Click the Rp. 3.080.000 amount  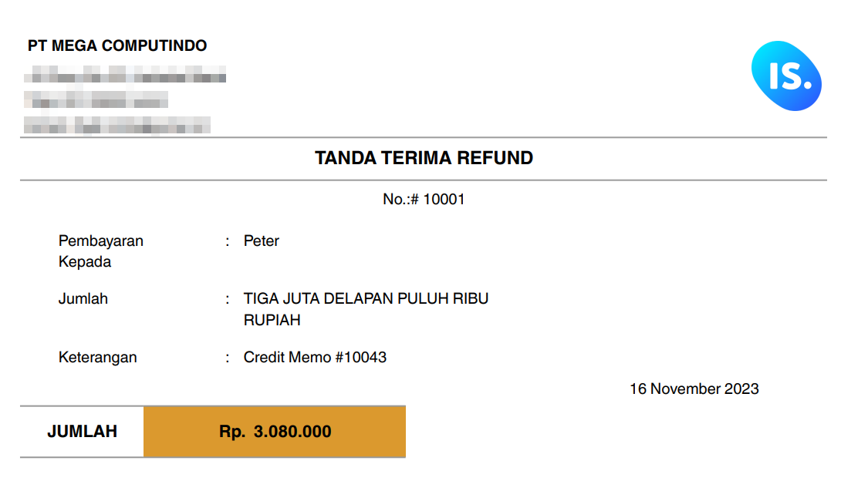(275, 432)
